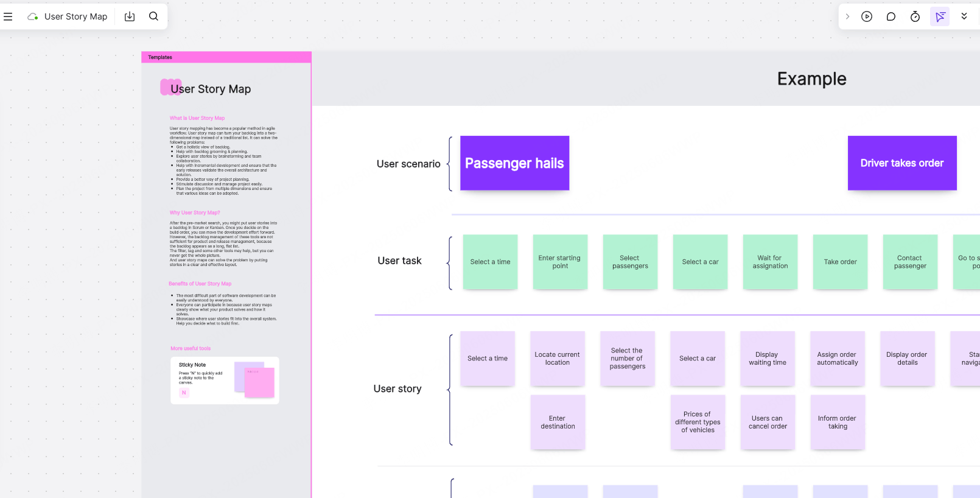Select the Enter destination note
Viewport: 980px width, 498px height.
point(558,423)
